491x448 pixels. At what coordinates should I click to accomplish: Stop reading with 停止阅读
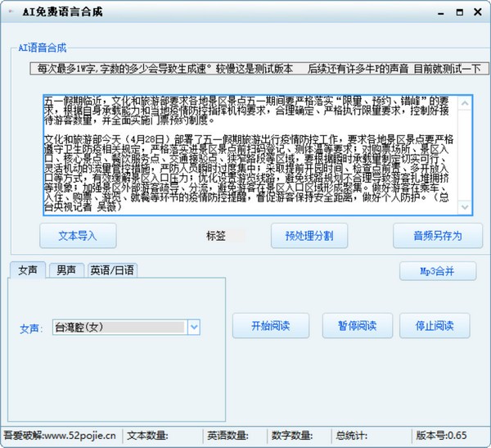[x=435, y=326]
